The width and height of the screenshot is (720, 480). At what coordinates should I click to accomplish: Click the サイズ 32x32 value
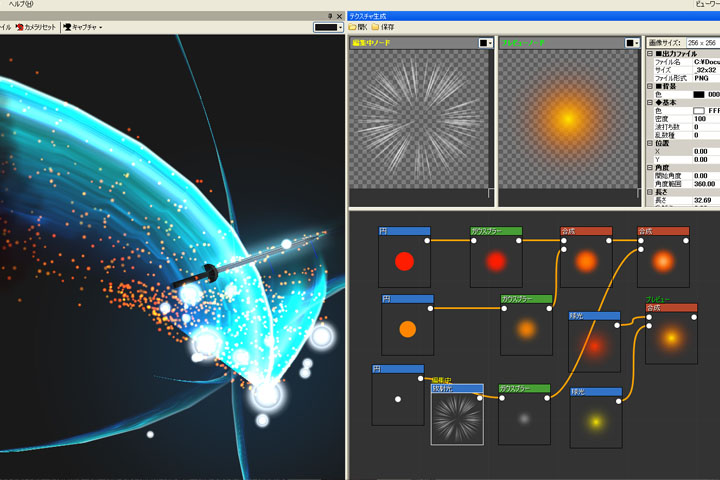tap(706, 70)
